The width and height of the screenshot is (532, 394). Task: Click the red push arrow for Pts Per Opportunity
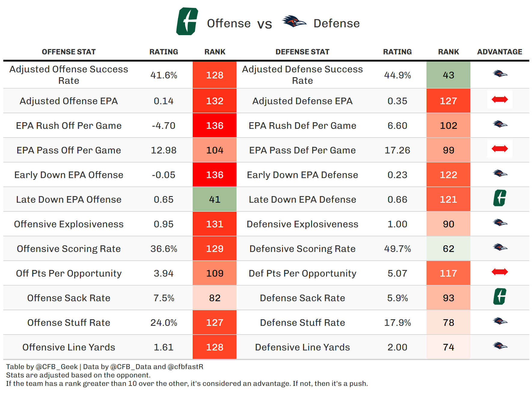pyautogui.click(x=500, y=272)
